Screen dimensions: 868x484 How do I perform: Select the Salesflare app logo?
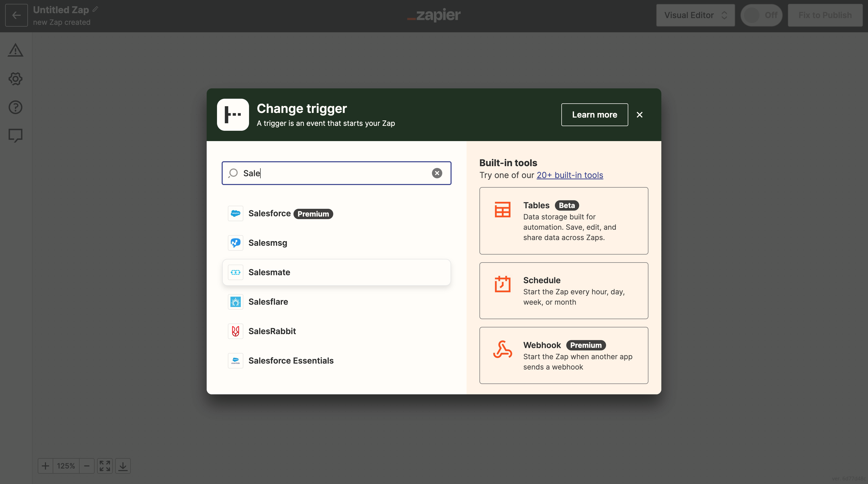coord(236,302)
